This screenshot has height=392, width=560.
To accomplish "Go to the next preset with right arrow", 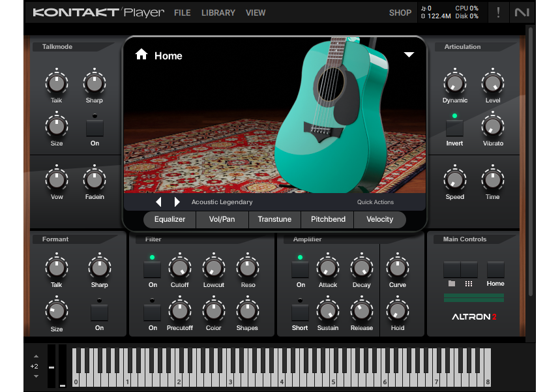I will [x=177, y=202].
